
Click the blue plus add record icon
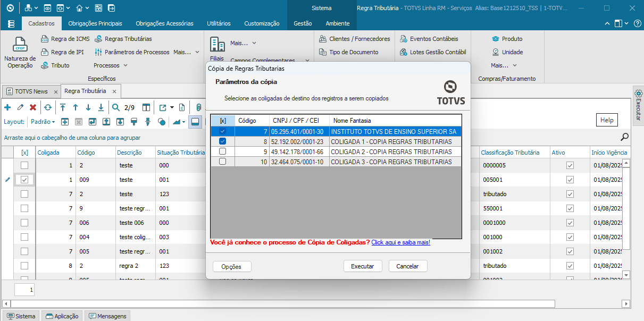tap(7, 107)
